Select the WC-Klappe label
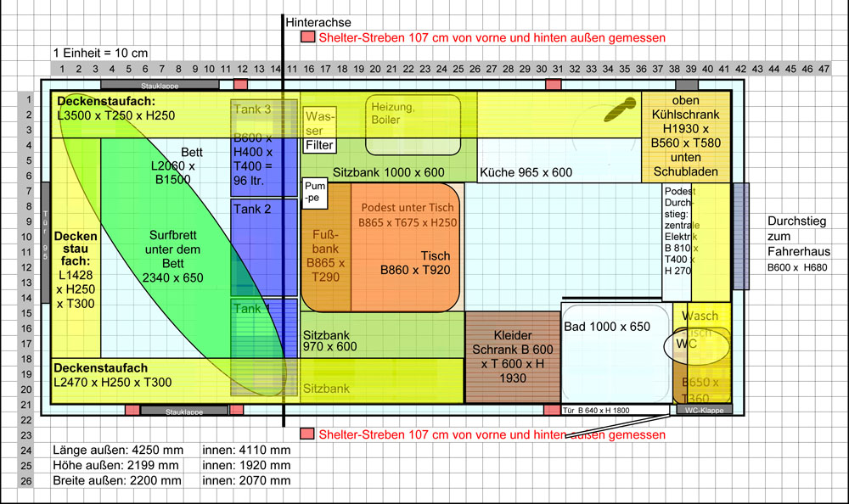 (704, 410)
